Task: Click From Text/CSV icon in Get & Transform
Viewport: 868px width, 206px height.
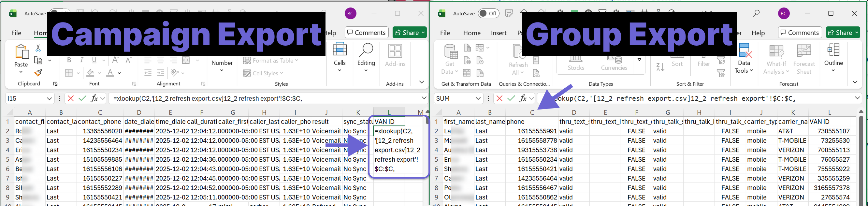Action: click(x=467, y=48)
